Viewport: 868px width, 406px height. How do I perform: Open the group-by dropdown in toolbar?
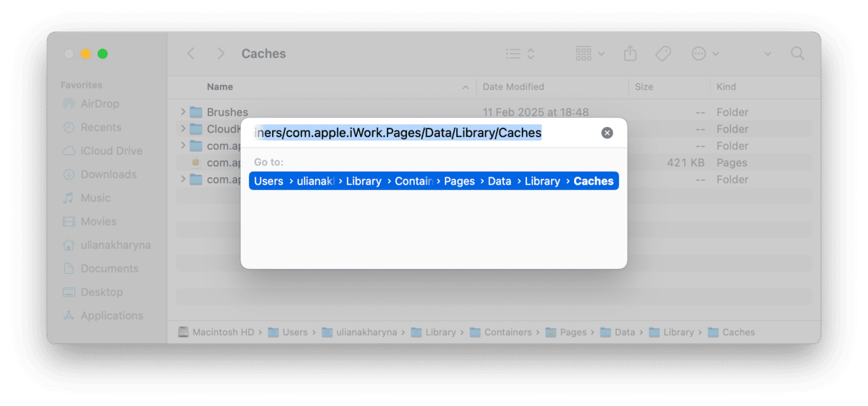tap(590, 54)
